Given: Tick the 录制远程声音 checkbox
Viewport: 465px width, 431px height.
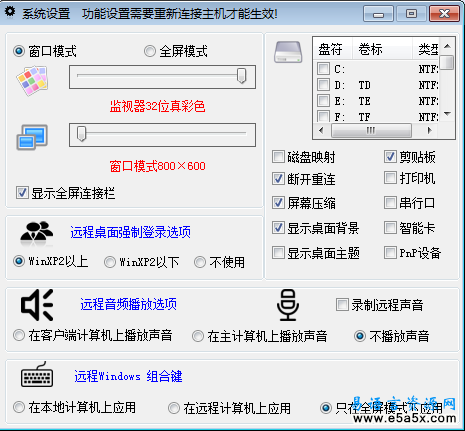Looking at the screenshot, I should tap(342, 305).
